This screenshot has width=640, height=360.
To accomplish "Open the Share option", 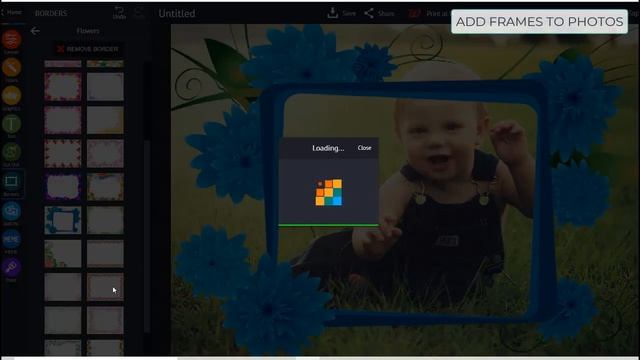I will click(379, 13).
